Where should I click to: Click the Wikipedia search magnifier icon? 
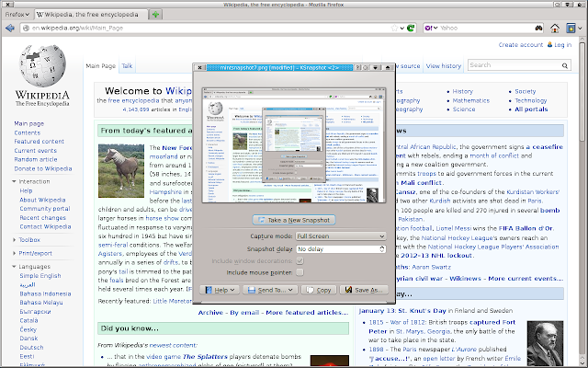coord(565,65)
